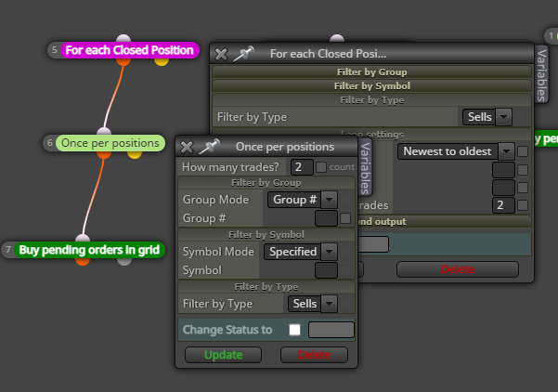Click orange output dot of block 6
Image resolution: width=558 pixels, height=392 pixels.
[104, 154]
